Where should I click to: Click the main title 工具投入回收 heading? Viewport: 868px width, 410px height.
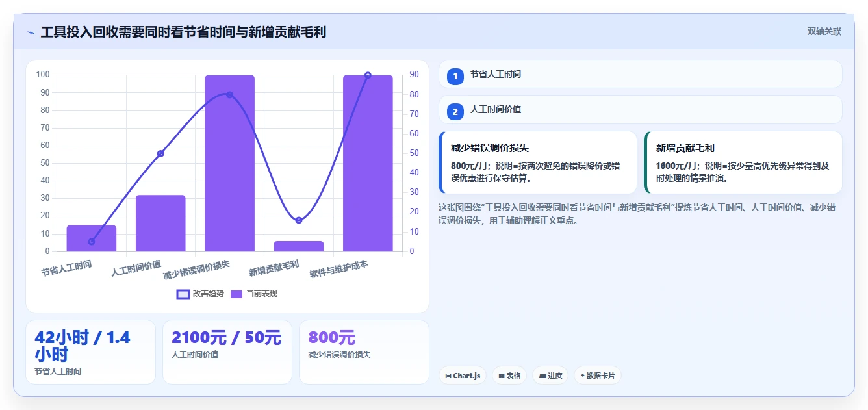point(183,32)
